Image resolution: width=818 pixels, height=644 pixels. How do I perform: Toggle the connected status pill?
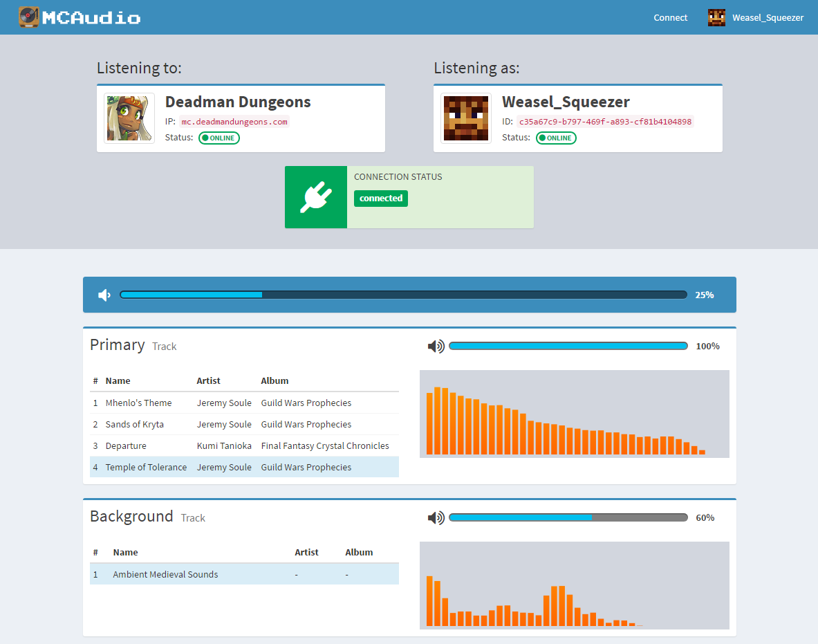[380, 199]
